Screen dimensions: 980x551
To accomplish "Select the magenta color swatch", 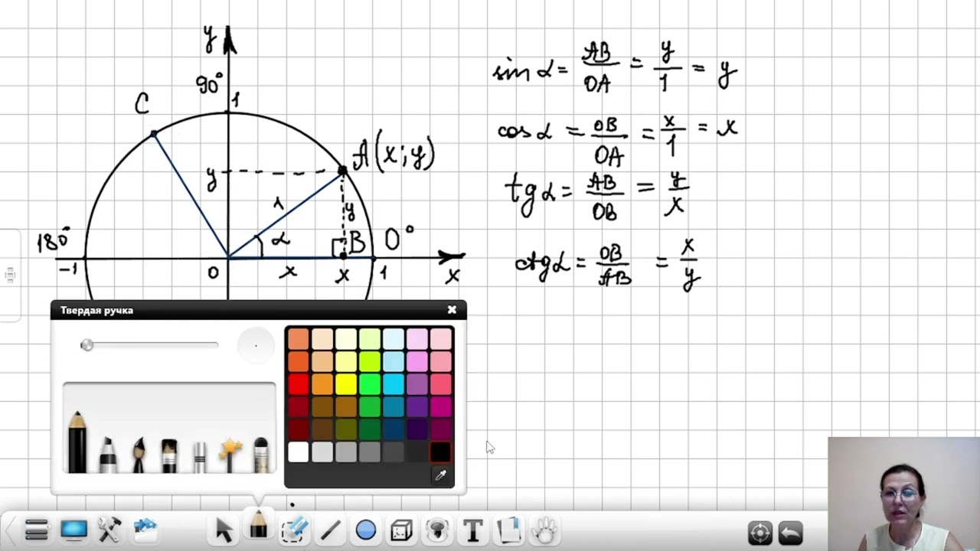I will (440, 406).
